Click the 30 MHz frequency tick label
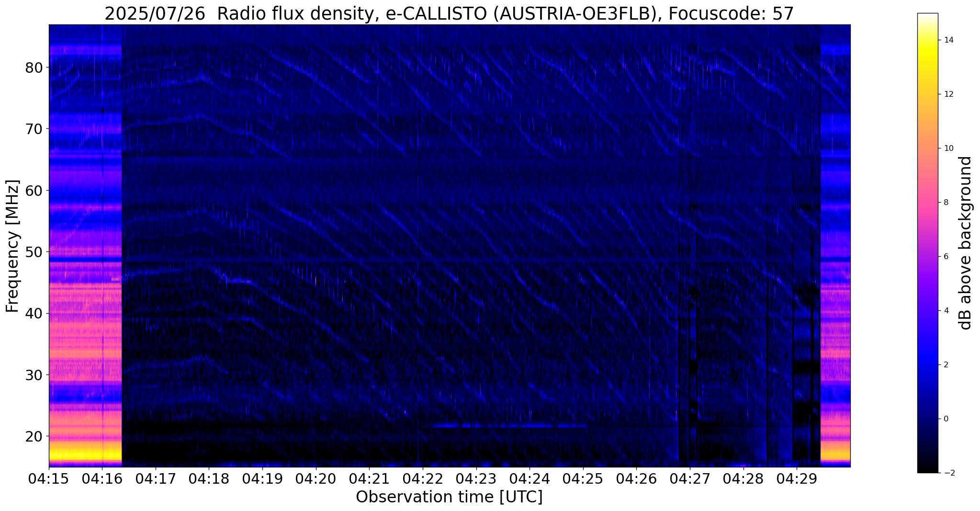Image resolution: width=980 pixels, height=511 pixels. [x=34, y=375]
